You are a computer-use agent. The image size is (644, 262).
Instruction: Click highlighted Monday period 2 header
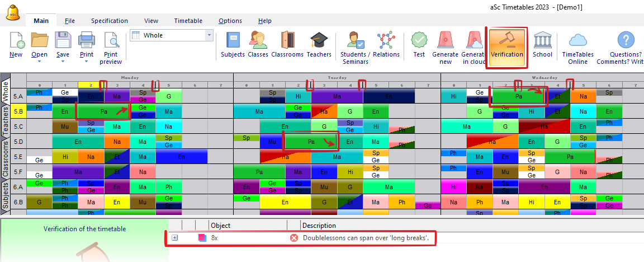pyautogui.click(x=91, y=85)
